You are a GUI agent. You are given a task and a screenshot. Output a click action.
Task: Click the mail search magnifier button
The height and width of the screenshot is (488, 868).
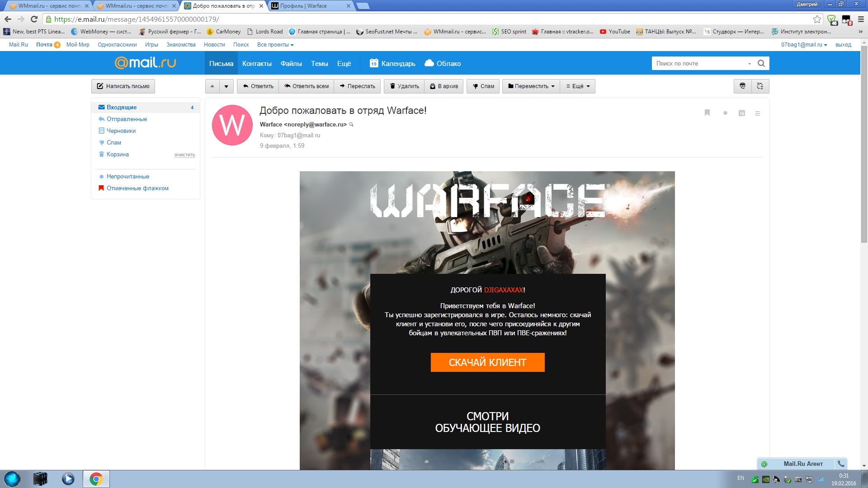761,63
